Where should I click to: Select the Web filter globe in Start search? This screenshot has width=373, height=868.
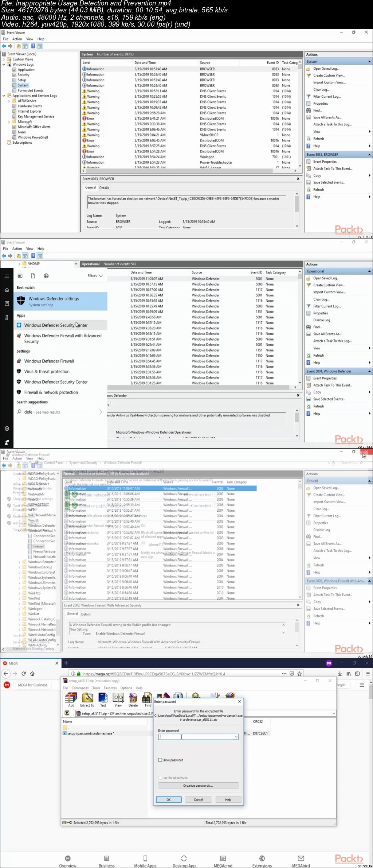coord(46,276)
